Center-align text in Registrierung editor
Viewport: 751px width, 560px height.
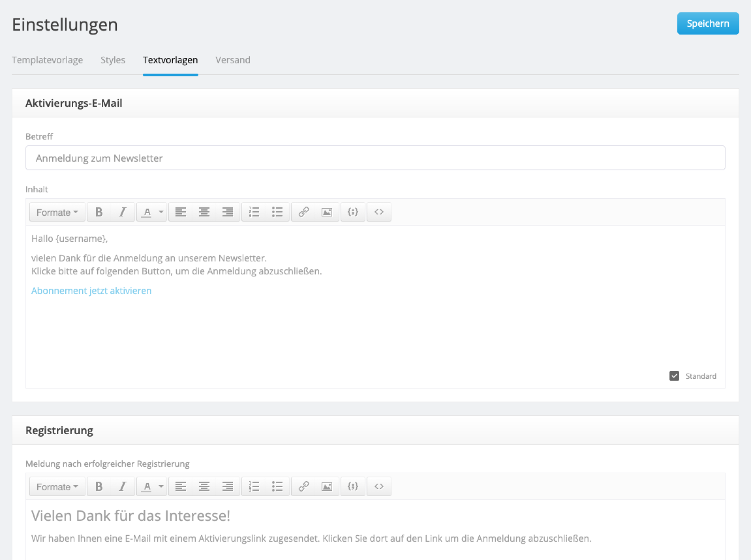coord(204,486)
